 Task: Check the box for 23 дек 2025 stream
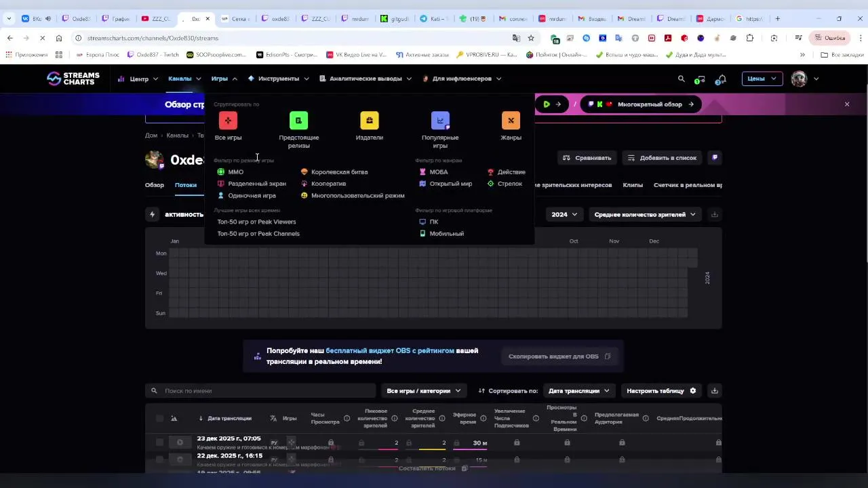tap(159, 443)
